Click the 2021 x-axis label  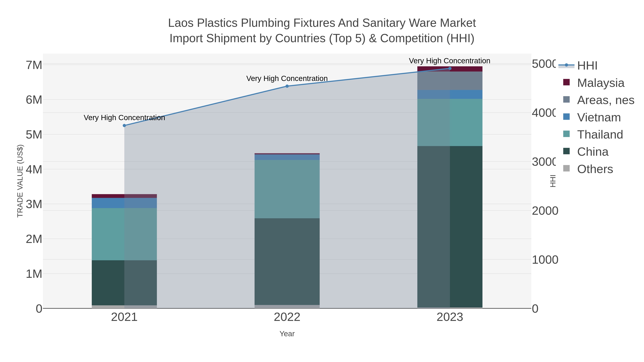point(124,317)
